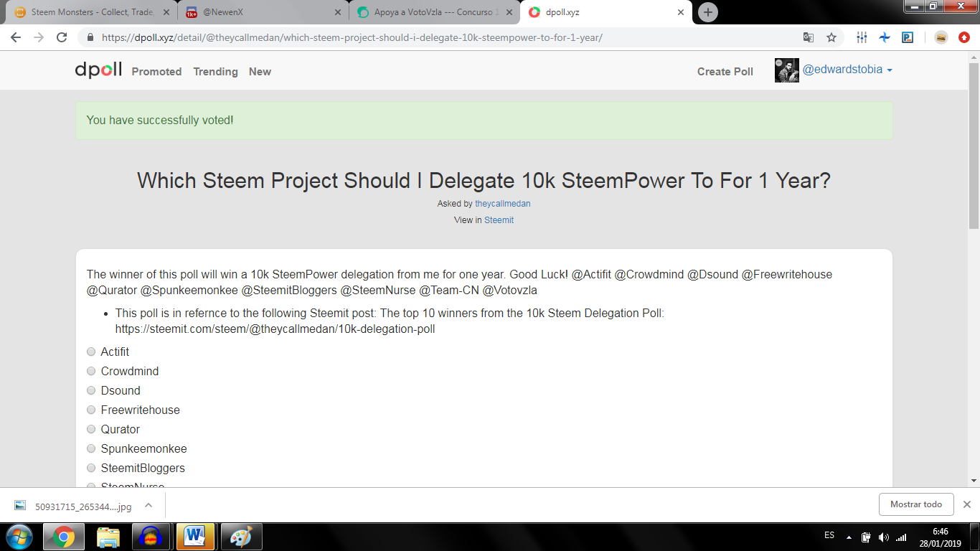Click the edwardstobia profile picture
The width and height of the screenshot is (980, 551).
(x=787, y=70)
